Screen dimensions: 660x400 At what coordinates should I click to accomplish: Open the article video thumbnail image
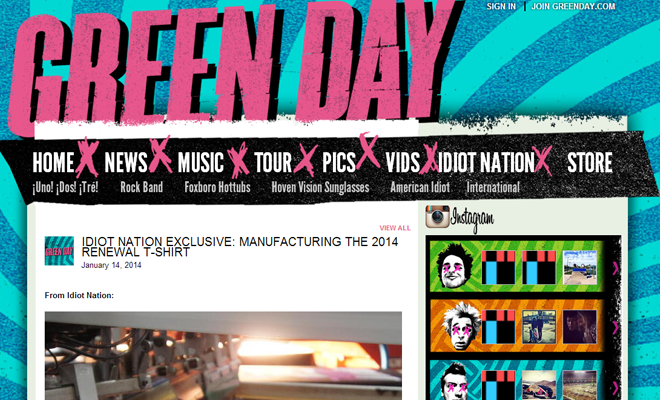pos(224,356)
